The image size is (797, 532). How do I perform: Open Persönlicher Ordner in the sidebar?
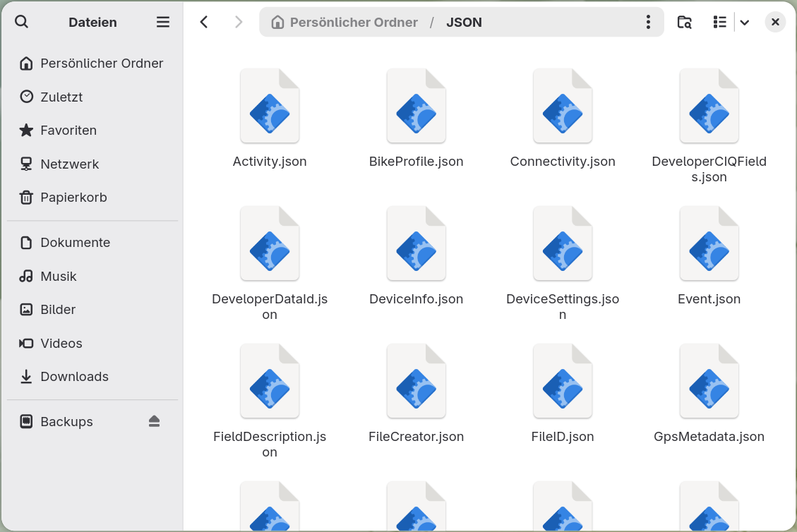(92, 64)
